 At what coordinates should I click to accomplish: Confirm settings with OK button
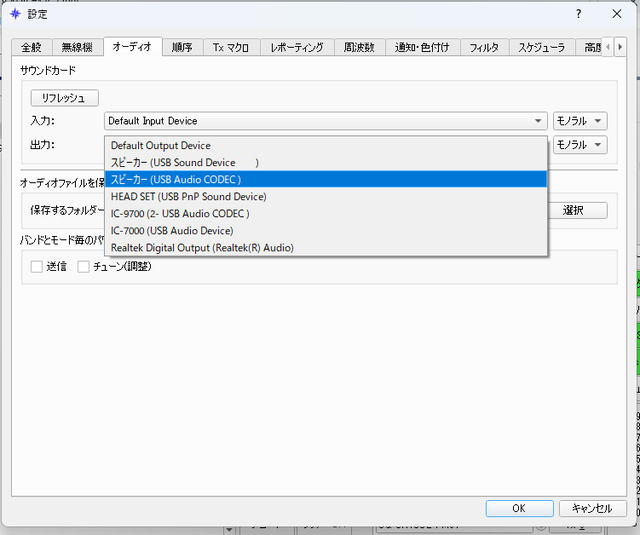coord(519,508)
